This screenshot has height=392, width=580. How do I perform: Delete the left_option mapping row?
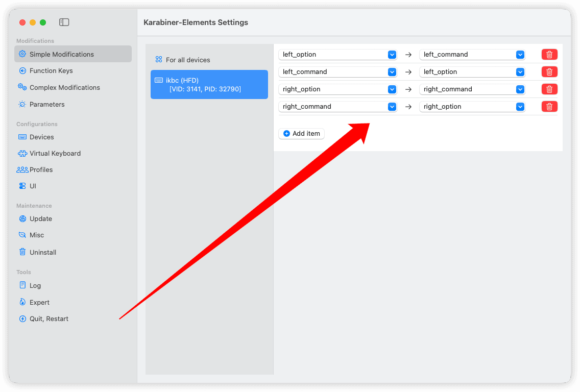pos(549,55)
